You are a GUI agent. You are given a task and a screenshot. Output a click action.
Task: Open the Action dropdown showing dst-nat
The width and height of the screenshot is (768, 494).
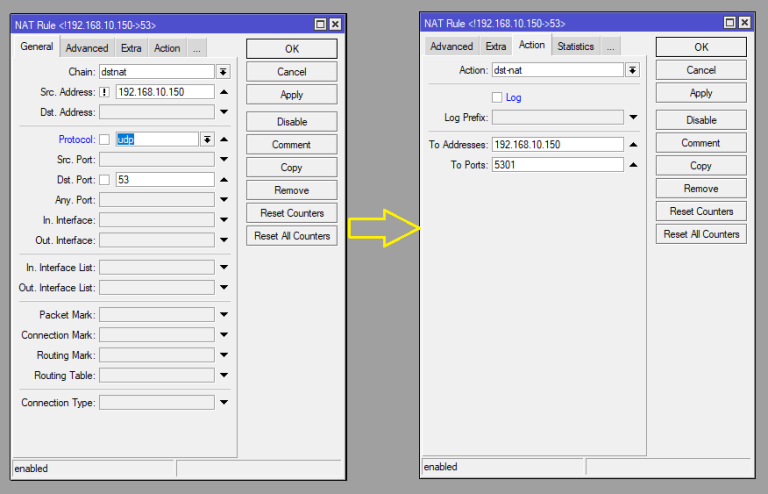click(632, 70)
